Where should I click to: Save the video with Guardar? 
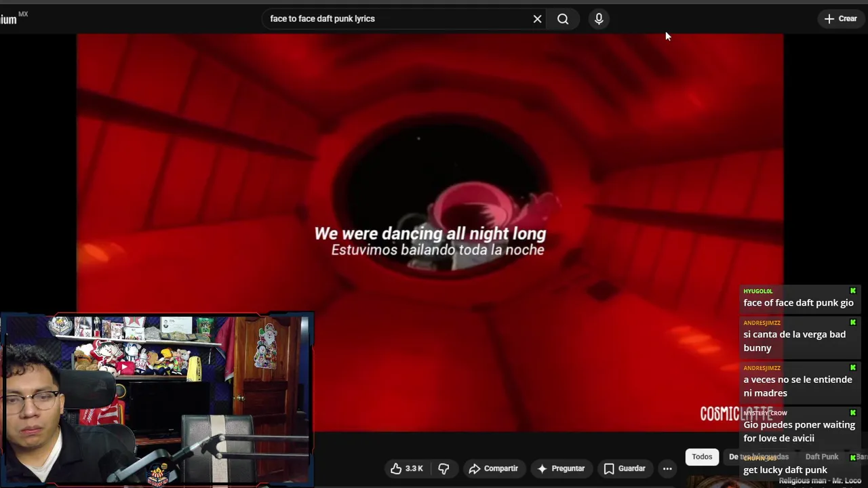625,468
